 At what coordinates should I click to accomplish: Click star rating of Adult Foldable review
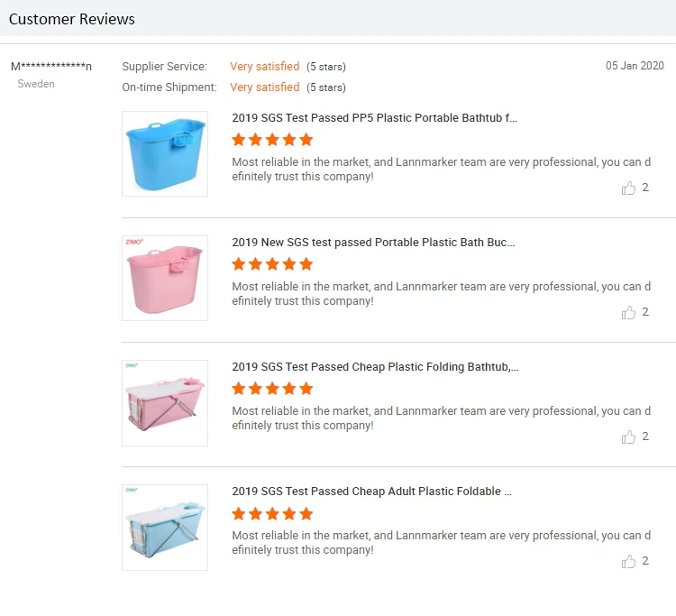272,513
